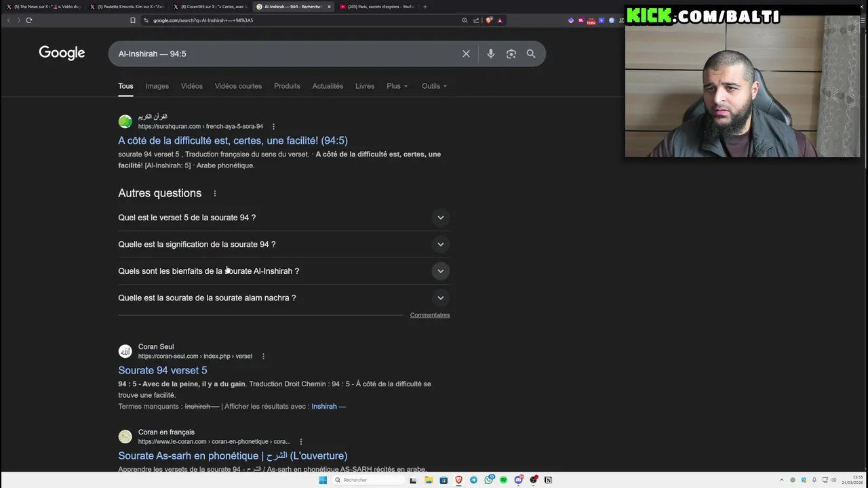Click the surahquran.com URL breadcrumb
Image resolution: width=868 pixels, height=488 pixels.
click(x=201, y=127)
